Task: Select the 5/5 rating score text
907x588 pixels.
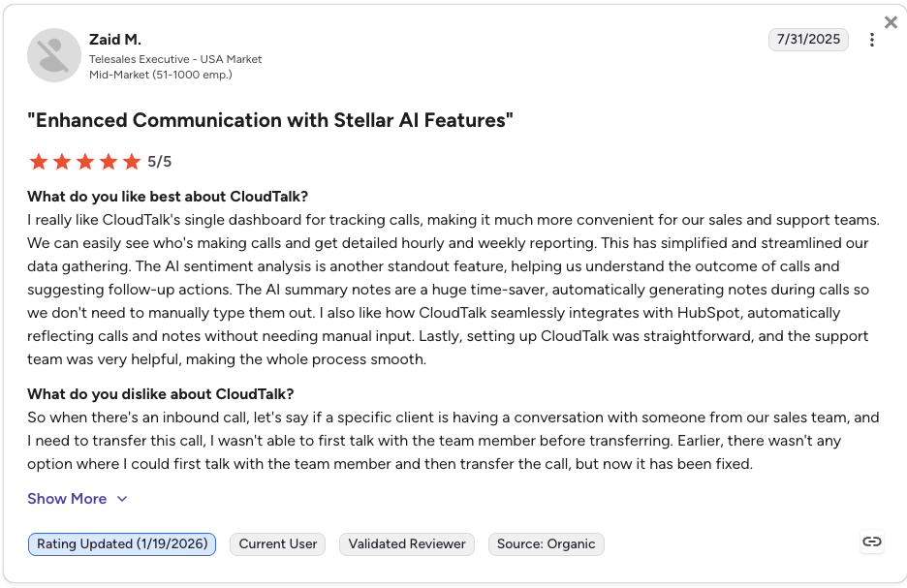Action: (159, 162)
